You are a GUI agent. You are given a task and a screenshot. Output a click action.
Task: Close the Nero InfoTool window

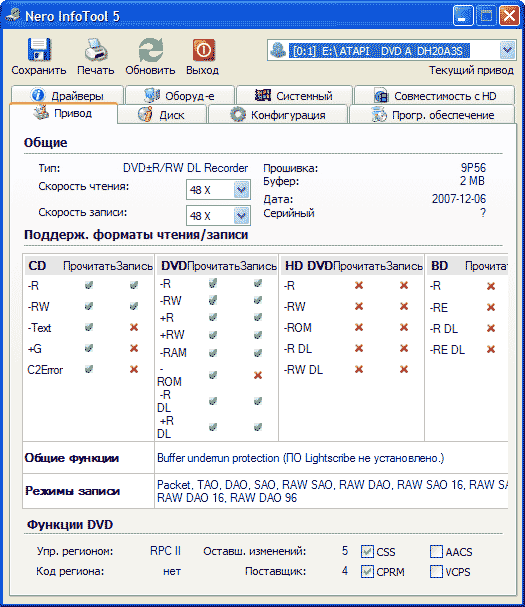tap(510, 15)
